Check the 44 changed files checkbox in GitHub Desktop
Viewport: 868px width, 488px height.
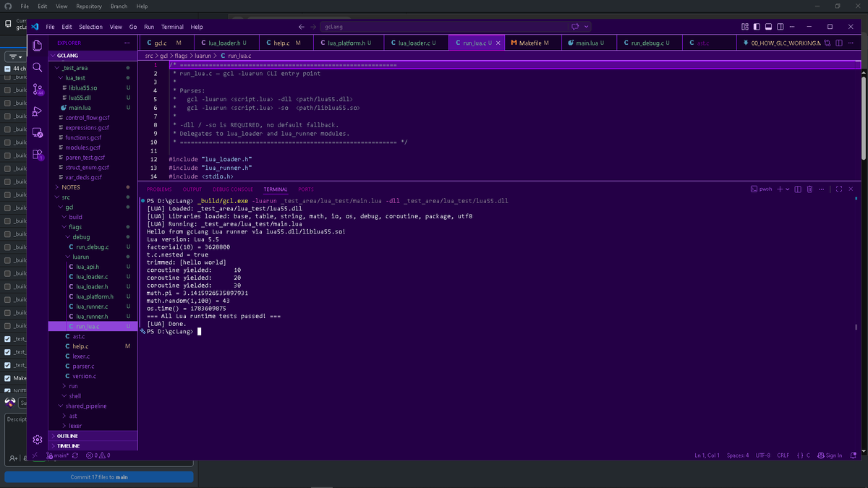(x=7, y=69)
